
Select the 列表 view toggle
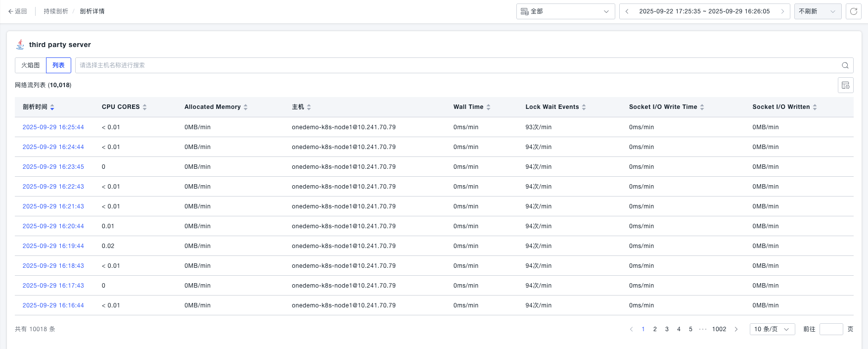tap(58, 65)
